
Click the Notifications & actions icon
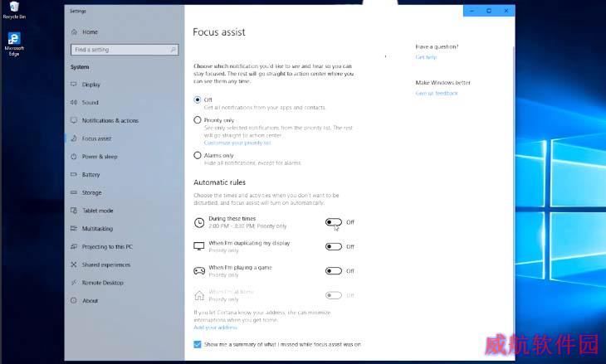pos(74,120)
